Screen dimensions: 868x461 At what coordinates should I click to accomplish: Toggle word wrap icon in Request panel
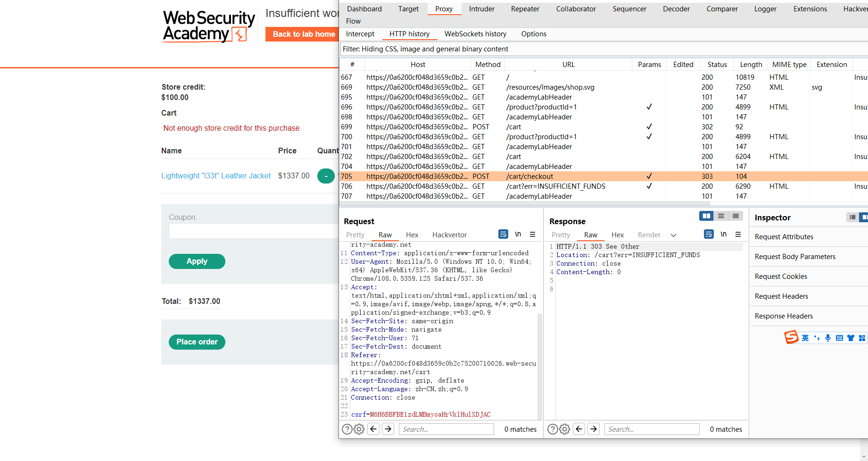coord(503,234)
